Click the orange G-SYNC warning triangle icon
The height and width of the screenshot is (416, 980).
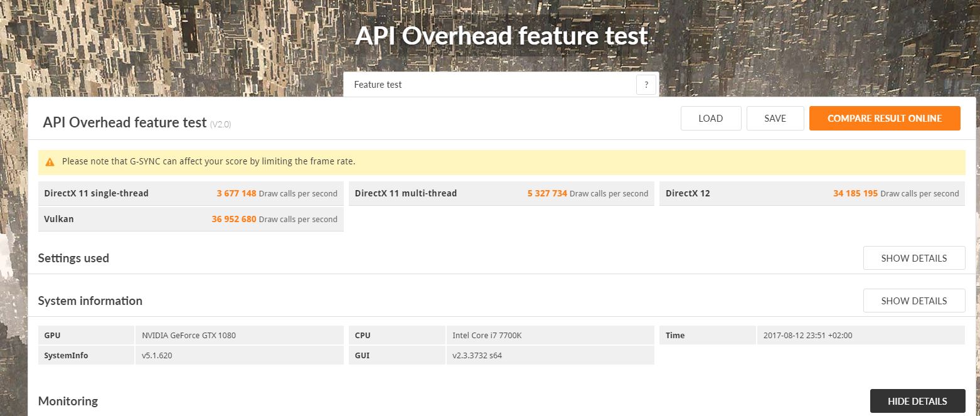[x=50, y=162]
